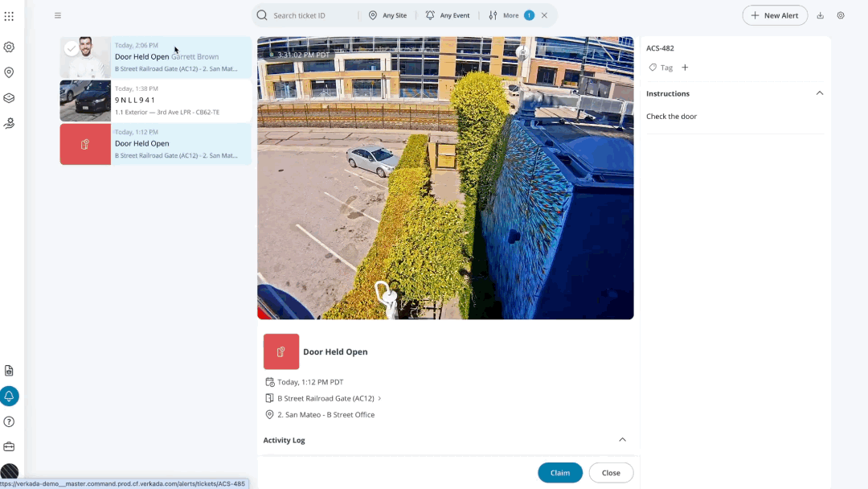The height and width of the screenshot is (489, 868).
Task: Clear the applied filters with the X
Action: coord(544,15)
